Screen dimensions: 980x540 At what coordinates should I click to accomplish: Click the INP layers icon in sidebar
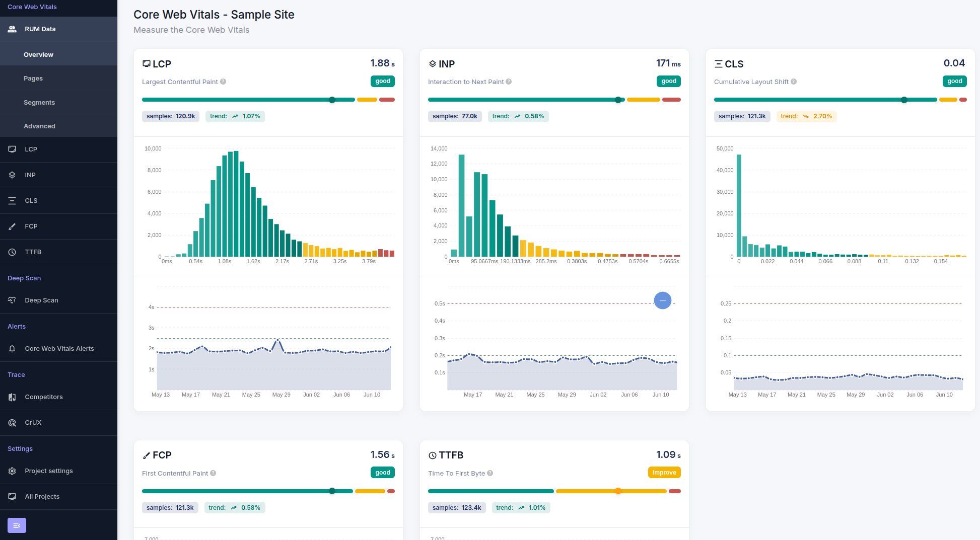pyautogui.click(x=12, y=175)
